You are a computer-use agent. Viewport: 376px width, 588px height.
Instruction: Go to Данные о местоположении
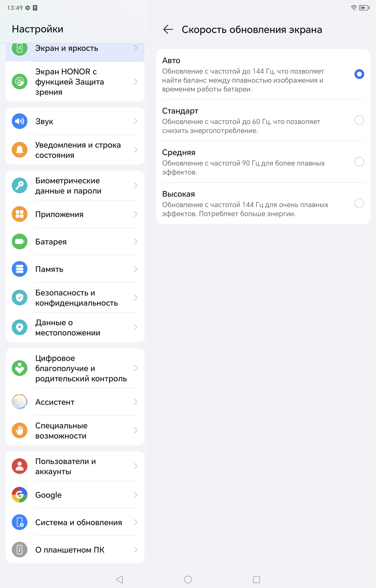coord(75,327)
